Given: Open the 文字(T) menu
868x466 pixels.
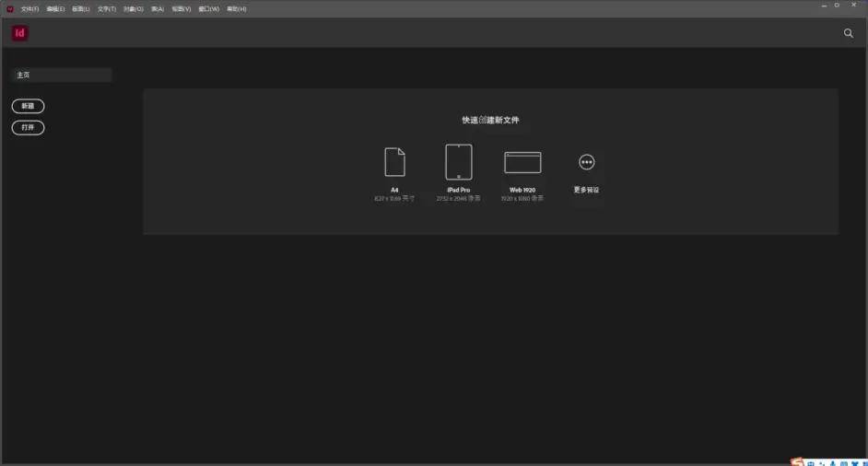Looking at the screenshot, I should click(107, 9).
